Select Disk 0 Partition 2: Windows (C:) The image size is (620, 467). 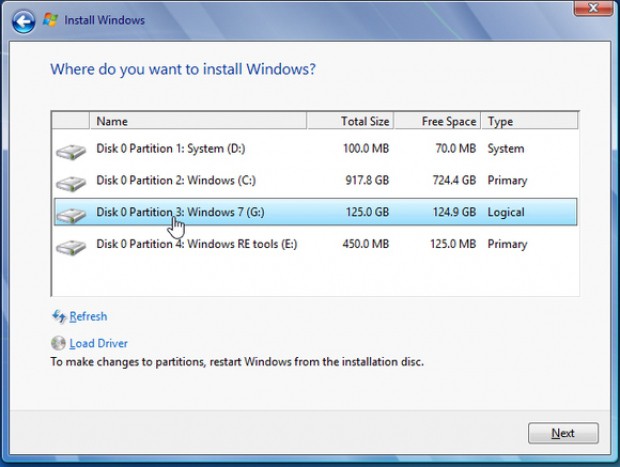pyautogui.click(x=316, y=180)
